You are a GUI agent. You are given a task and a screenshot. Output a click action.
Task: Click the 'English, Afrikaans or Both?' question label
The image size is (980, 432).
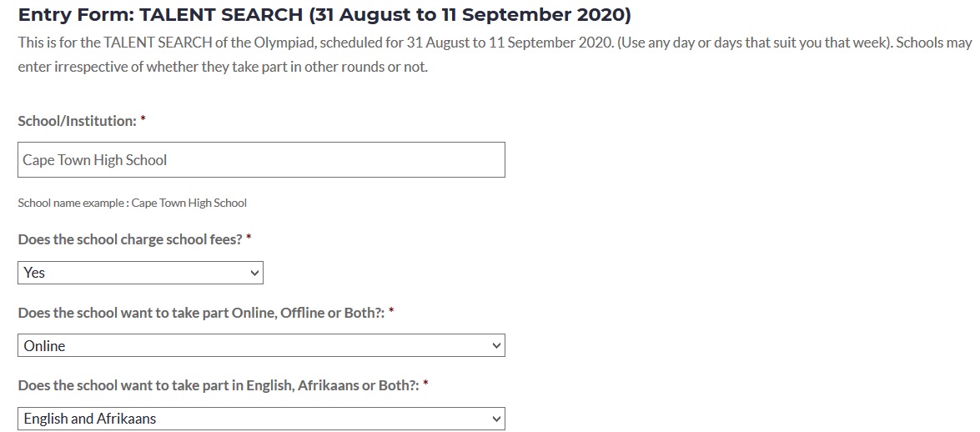tap(216, 385)
